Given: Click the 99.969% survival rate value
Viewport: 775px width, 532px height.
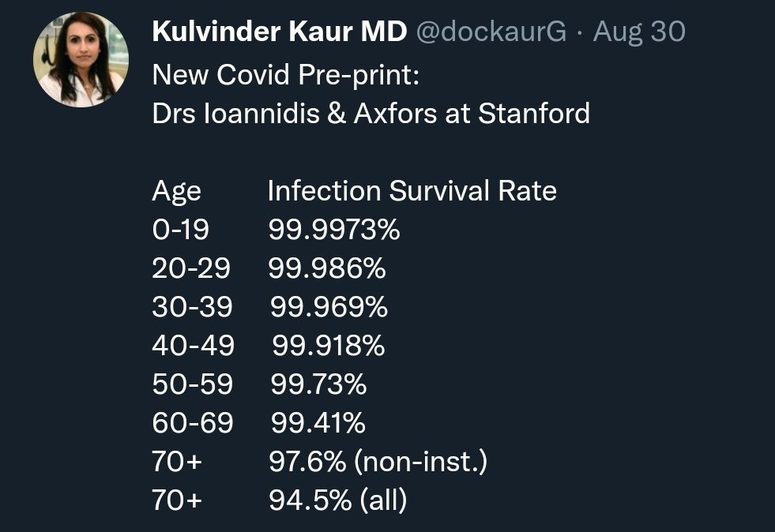Looking at the screenshot, I should [329, 307].
